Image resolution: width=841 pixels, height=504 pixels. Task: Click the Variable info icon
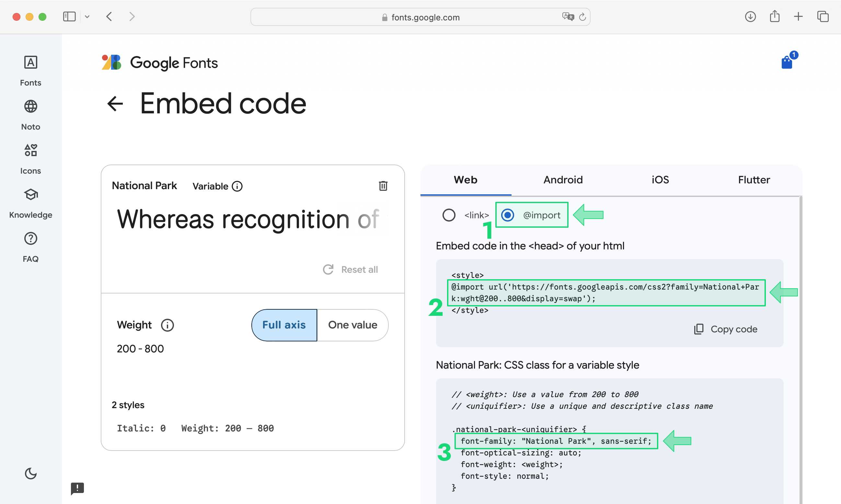(237, 186)
